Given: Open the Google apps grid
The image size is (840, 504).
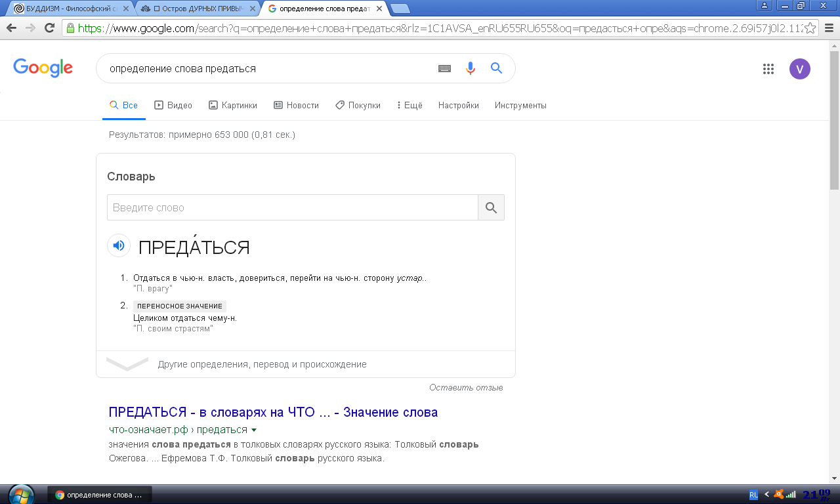Looking at the screenshot, I should click(768, 69).
